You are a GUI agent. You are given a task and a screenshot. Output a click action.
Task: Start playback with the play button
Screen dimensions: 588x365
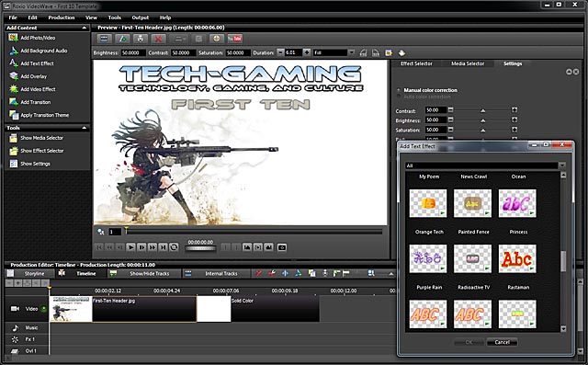130,247
